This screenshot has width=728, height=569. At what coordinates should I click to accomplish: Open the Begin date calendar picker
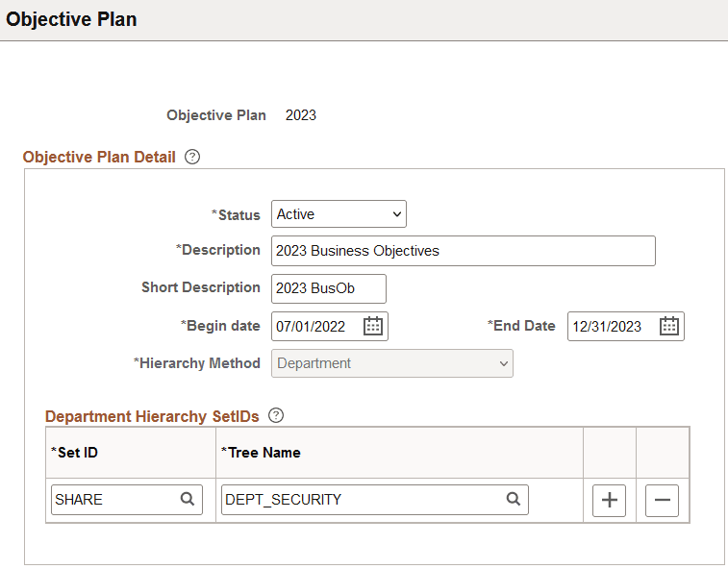373,326
